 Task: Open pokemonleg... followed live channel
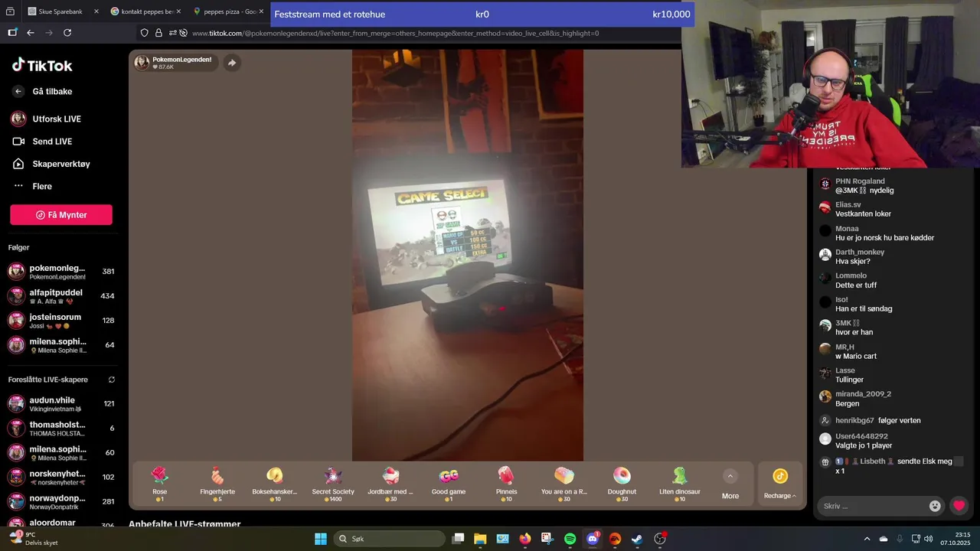click(x=61, y=272)
